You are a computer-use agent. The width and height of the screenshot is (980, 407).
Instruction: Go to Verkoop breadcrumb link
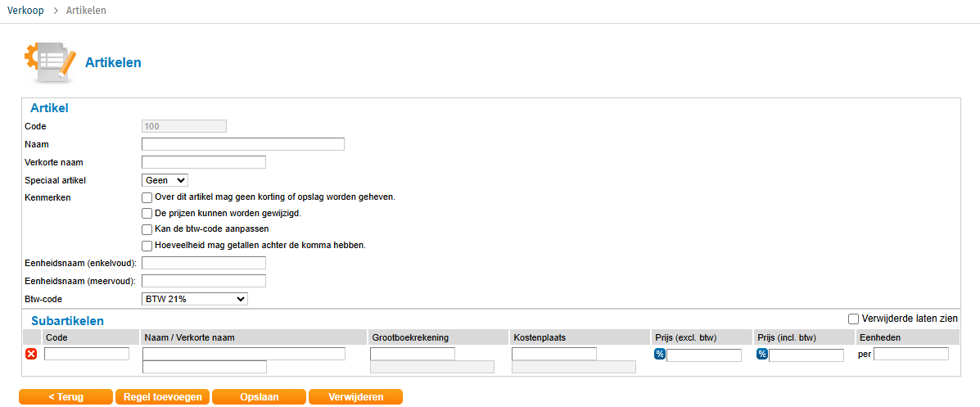[x=25, y=11]
